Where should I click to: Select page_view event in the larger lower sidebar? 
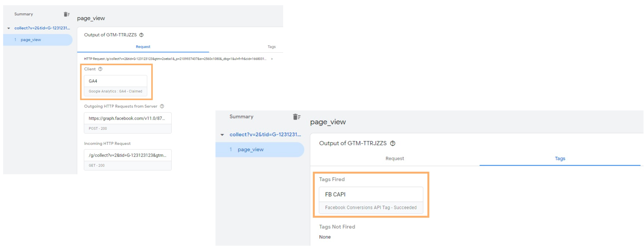click(250, 150)
